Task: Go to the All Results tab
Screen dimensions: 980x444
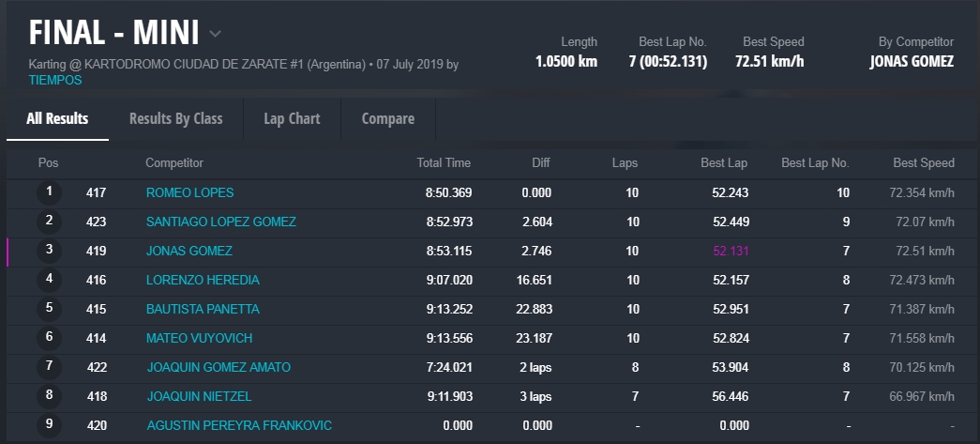Action: [57, 118]
